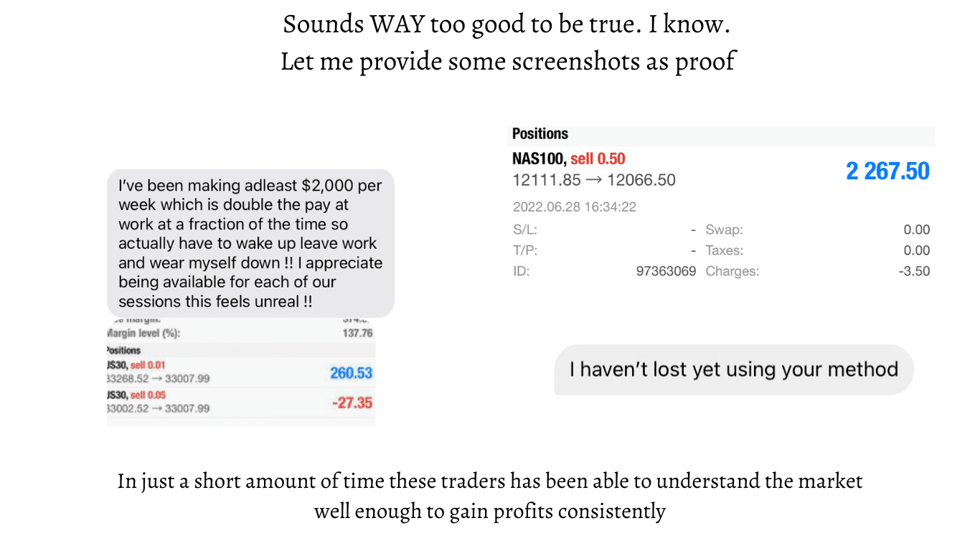Click the blue 2 267.50 profit figure
The height and width of the screenshot is (551, 980).
coord(887,171)
